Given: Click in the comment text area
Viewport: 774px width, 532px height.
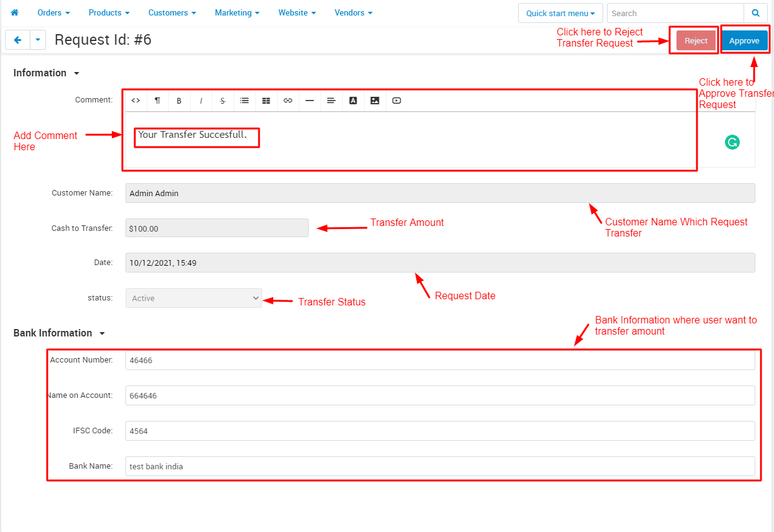Looking at the screenshot, I should [440, 140].
